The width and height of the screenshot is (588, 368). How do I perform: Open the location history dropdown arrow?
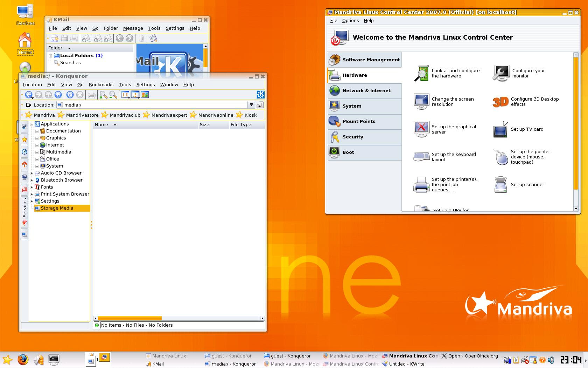(x=251, y=105)
